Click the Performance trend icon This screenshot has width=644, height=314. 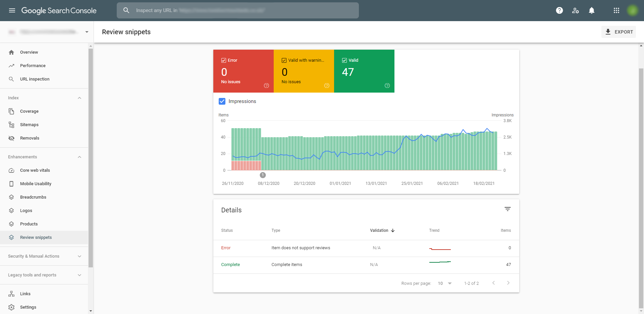(x=11, y=66)
